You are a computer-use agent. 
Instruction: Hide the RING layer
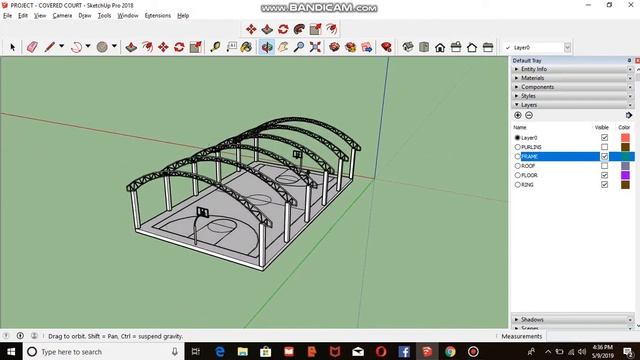click(604, 184)
